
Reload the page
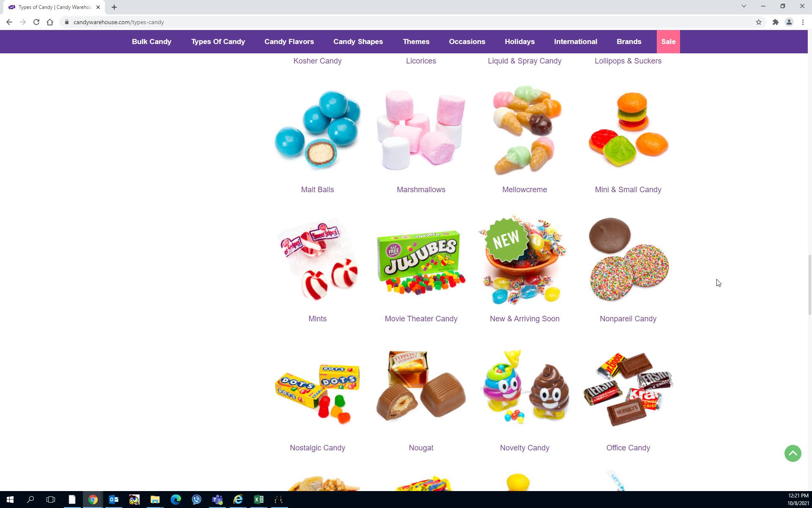click(x=36, y=22)
